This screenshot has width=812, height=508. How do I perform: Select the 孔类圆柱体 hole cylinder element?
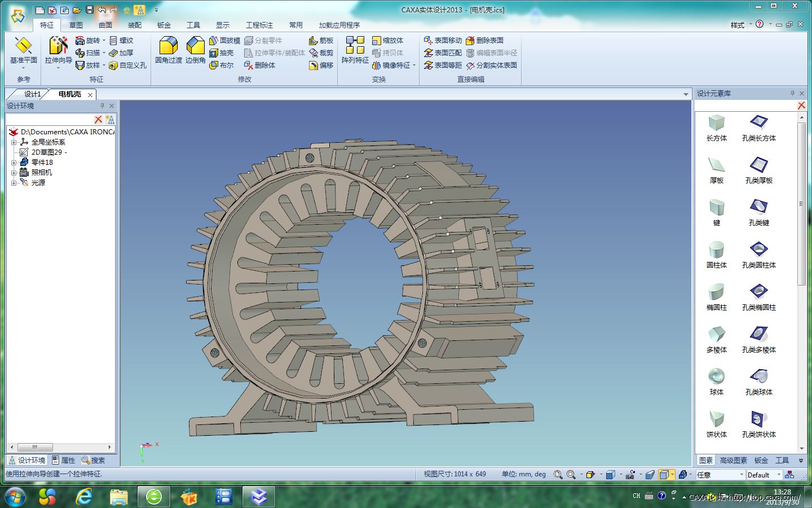coord(758,250)
